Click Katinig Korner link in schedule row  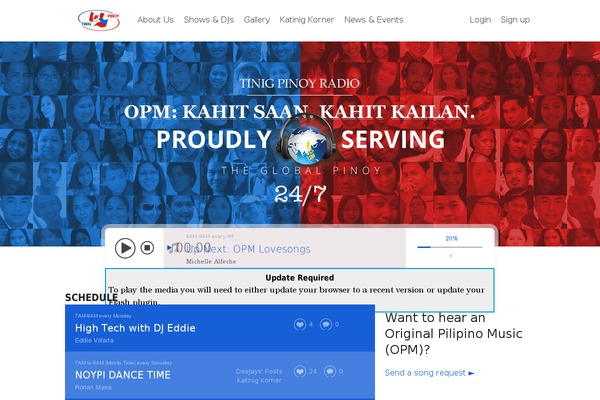[x=259, y=380]
